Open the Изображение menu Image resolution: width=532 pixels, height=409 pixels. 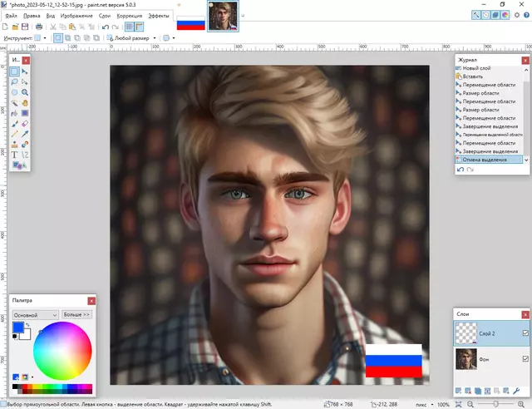(76, 16)
